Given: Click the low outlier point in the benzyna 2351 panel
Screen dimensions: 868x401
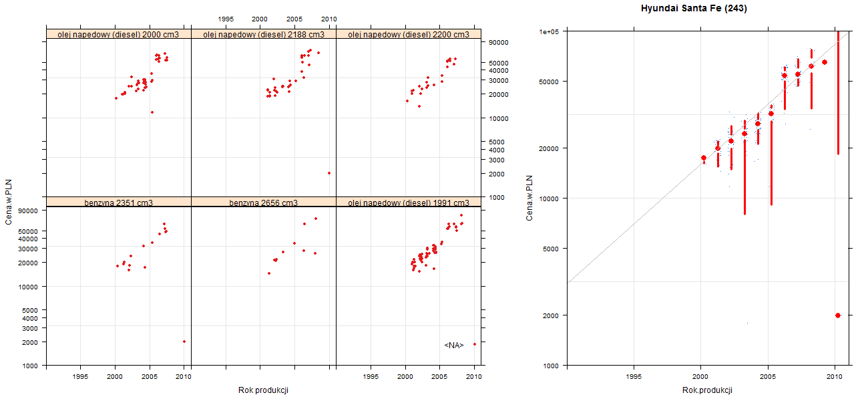Looking at the screenshot, I should pyautogui.click(x=184, y=342).
